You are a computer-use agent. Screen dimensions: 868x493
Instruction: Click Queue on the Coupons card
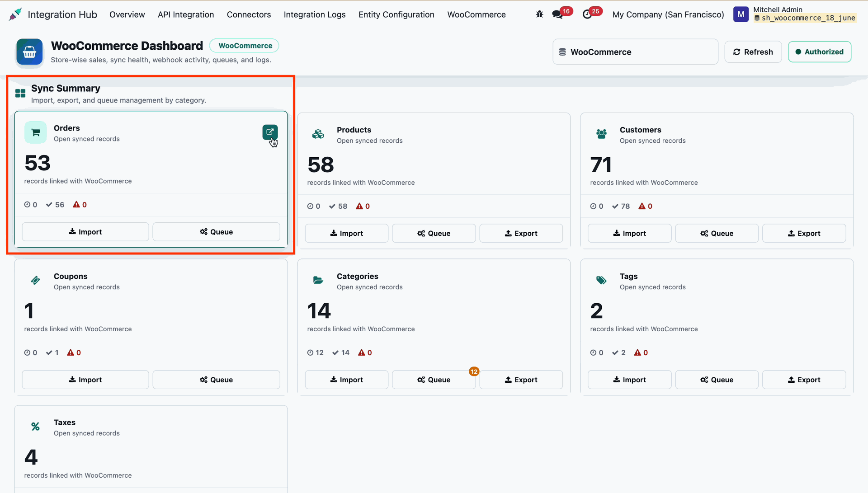click(x=217, y=380)
